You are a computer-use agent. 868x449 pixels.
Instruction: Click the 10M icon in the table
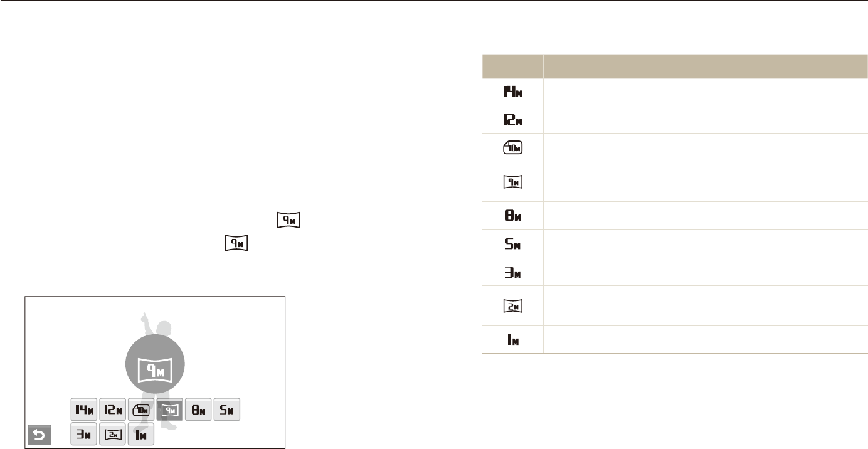(512, 148)
